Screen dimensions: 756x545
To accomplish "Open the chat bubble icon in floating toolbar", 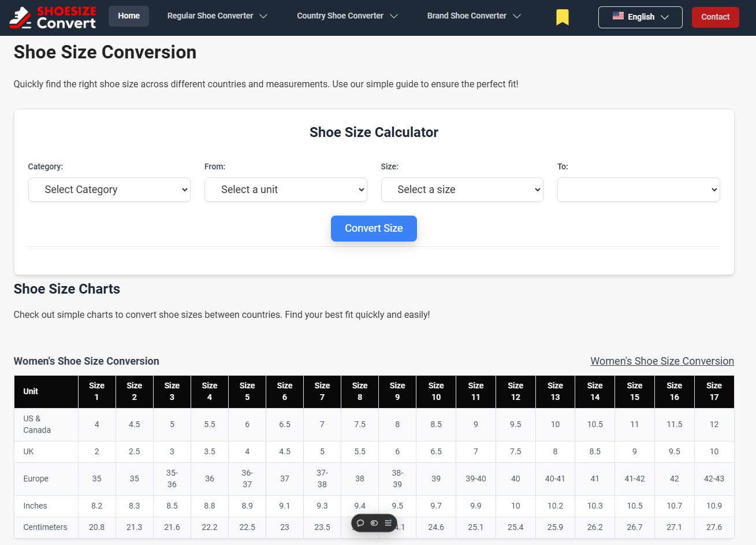I will pyautogui.click(x=360, y=522).
